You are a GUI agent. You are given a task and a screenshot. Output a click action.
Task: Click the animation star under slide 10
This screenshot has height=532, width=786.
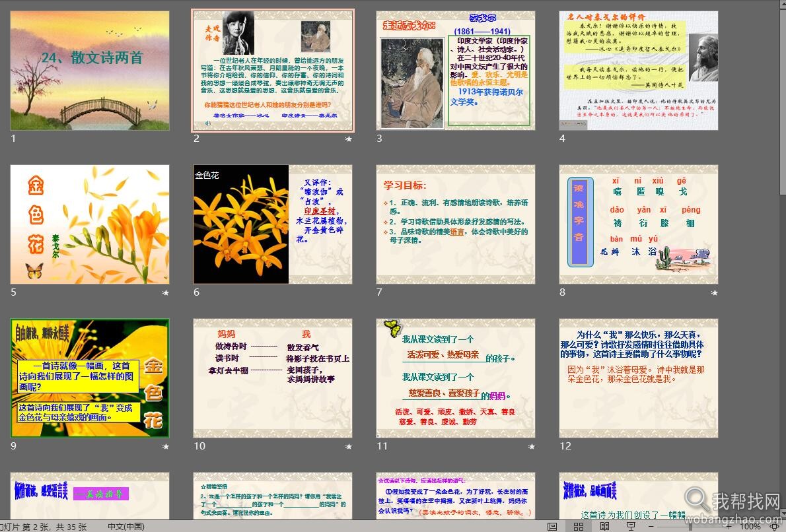pos(348,446)
